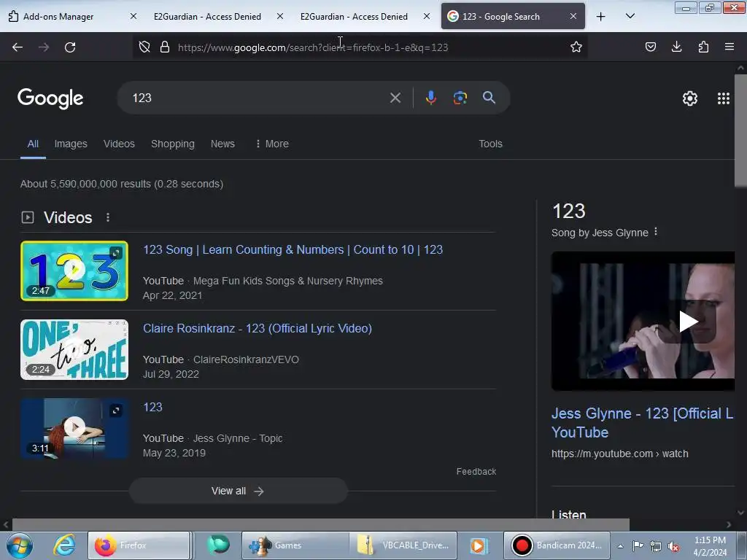Open the Firefox downloads panel
The width and height of the screenshot is (747, 560).
click(676, 47)
